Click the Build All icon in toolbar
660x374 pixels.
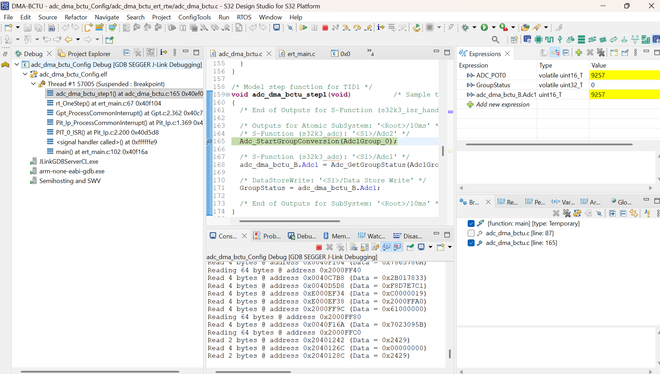(x=51, y=28)
